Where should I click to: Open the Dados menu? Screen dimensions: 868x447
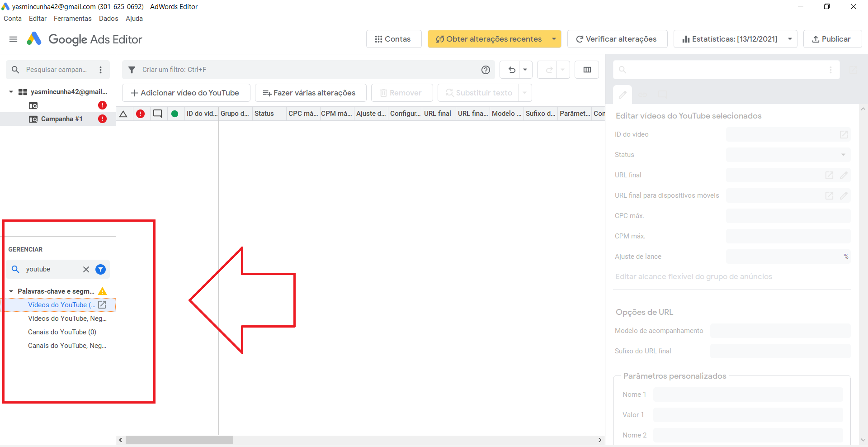coord(108,19)
